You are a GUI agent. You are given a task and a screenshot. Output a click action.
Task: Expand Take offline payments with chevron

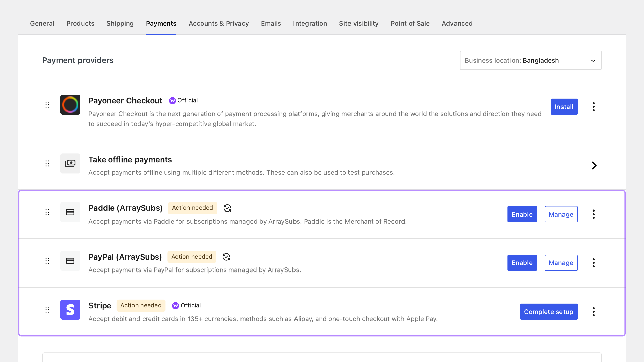pos(594,165)
